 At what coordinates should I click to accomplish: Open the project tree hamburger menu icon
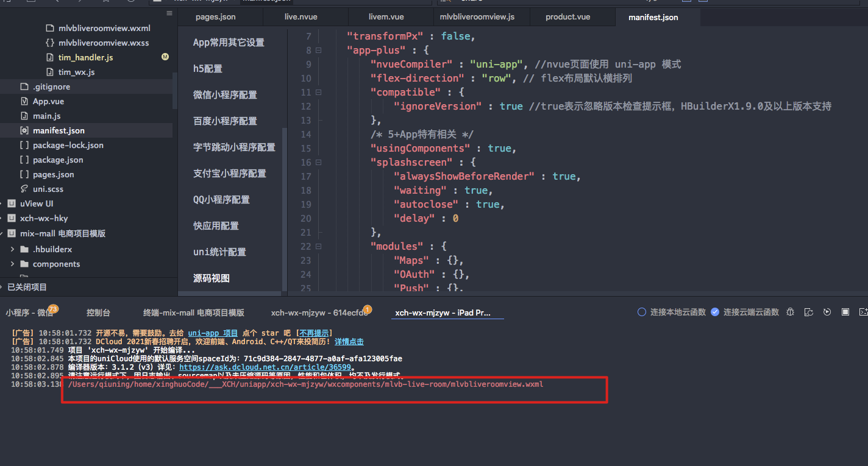[x=169, y=13]
